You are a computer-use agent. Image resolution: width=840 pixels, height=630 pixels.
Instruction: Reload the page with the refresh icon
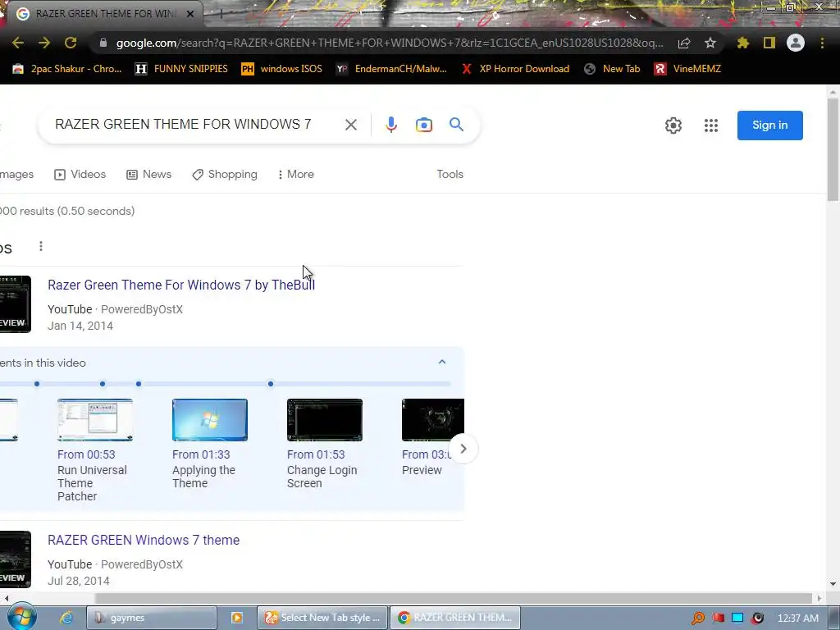tap(71, 43)
